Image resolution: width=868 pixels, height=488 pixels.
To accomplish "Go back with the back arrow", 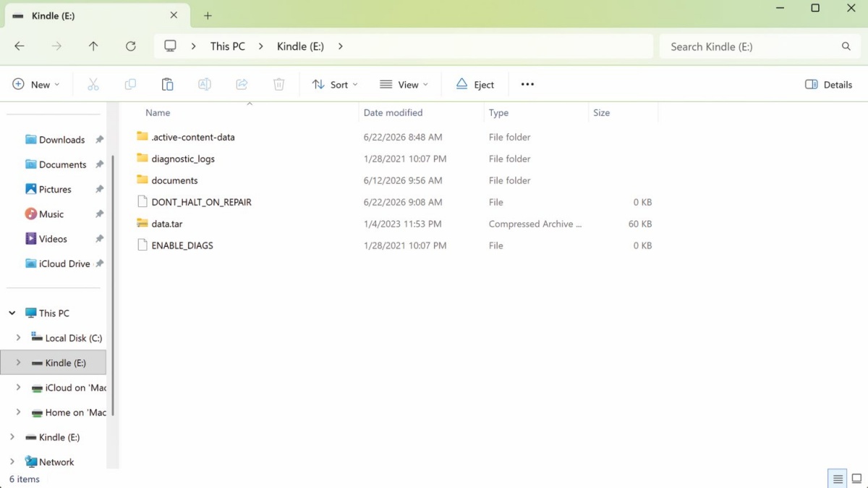I will [x=20, y=46].
